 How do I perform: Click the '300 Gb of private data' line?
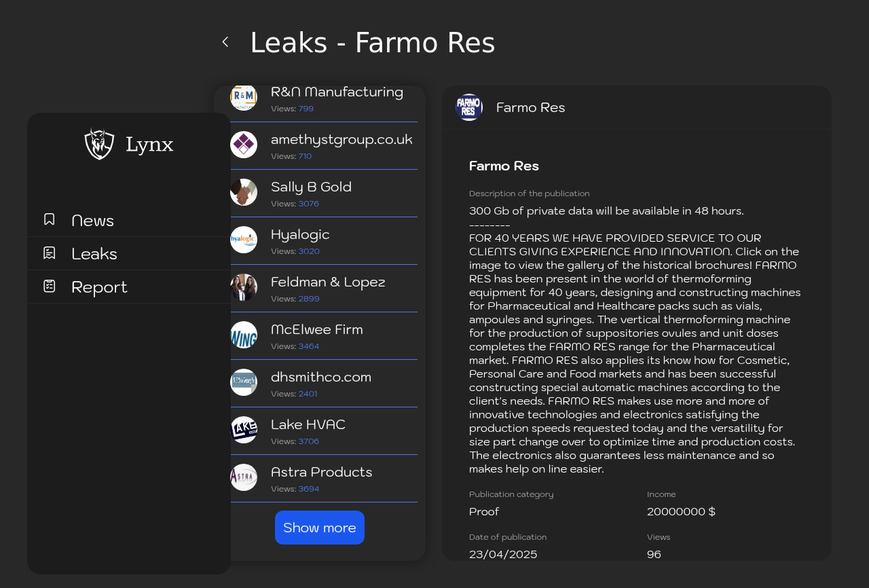pyautogui.click(x=606, y=210)
